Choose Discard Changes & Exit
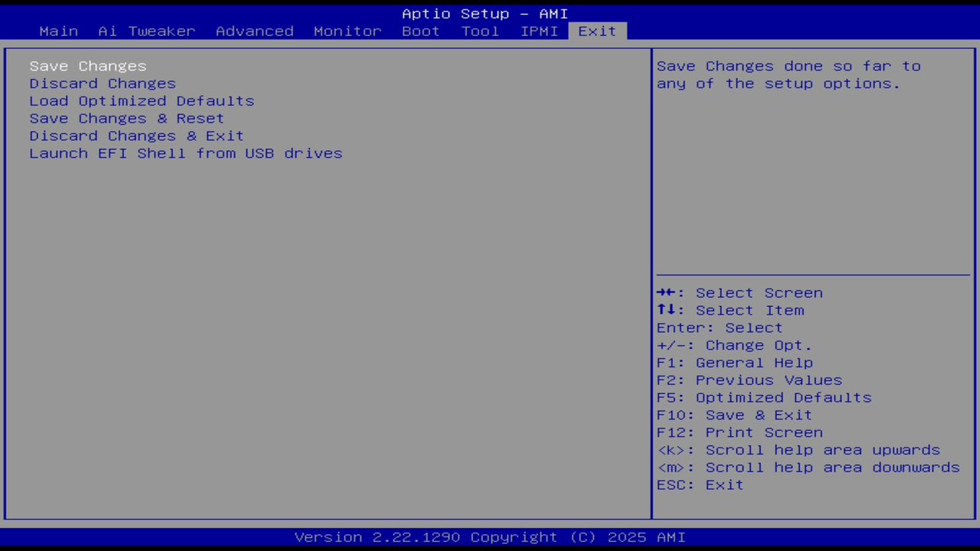Viewport: 980px width, 551px height. click(136, 135)
